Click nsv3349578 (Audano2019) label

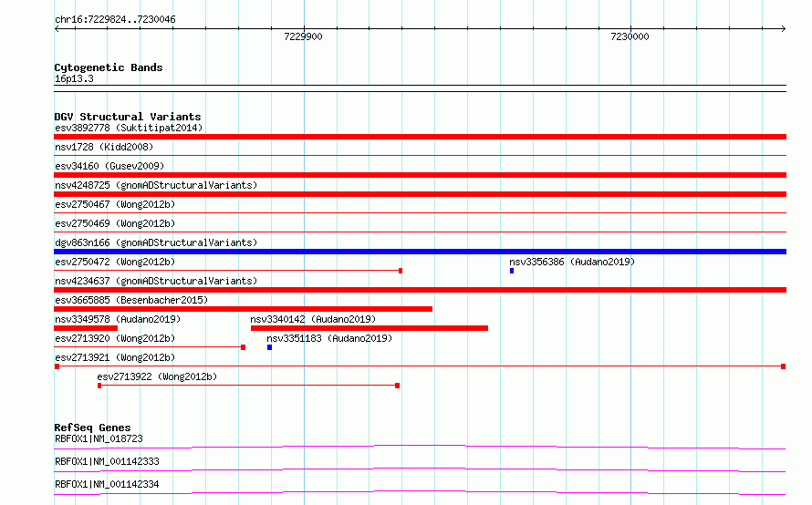118,319
